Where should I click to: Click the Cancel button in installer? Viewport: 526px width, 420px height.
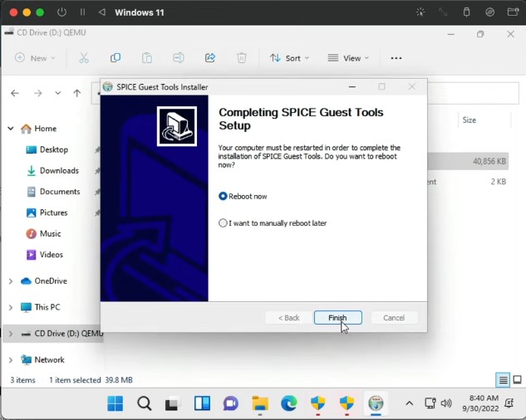click(x=394, y=317)
